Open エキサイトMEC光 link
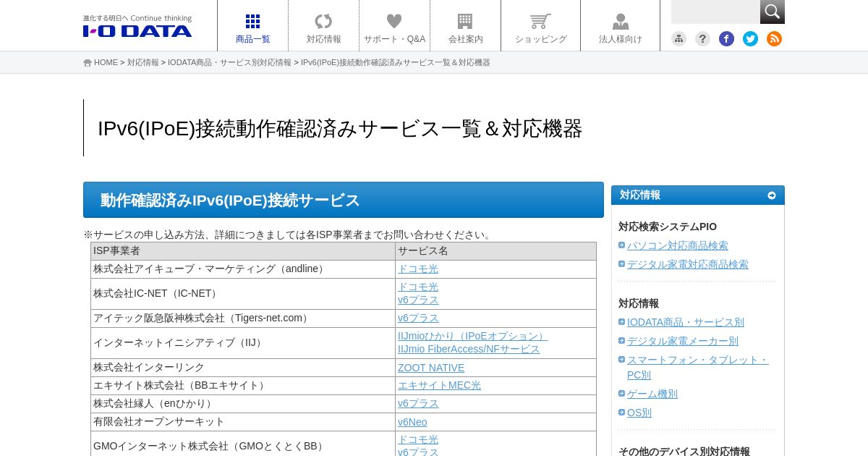 (x=439, y=386)
